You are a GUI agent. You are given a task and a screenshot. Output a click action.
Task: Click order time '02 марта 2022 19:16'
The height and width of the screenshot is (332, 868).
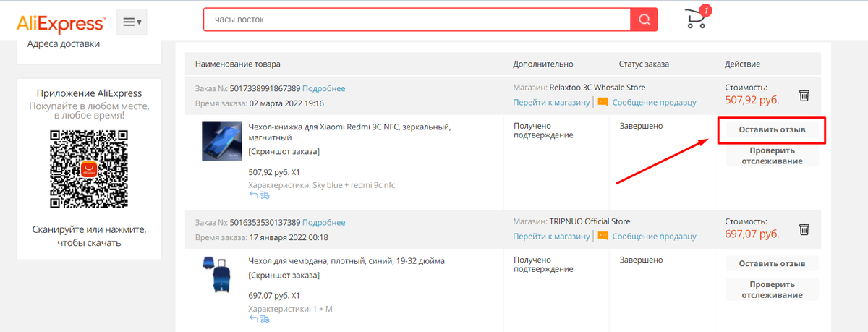coord(288,103)
